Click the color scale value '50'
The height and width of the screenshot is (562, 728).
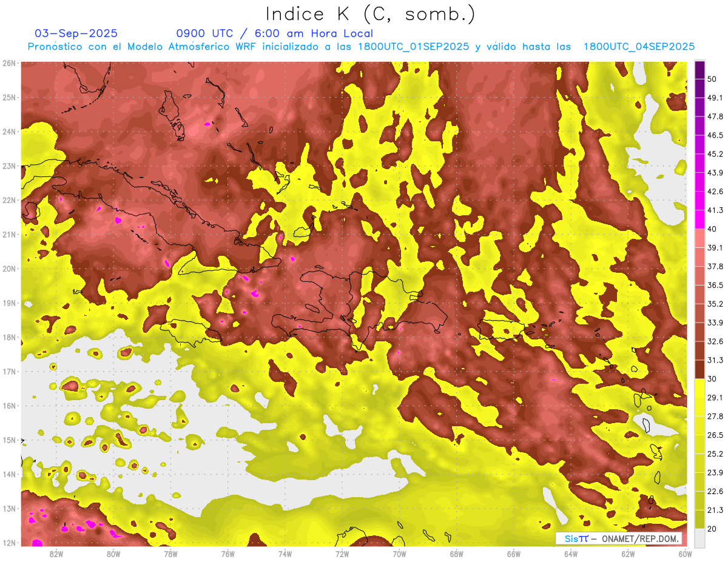(x=712, y=79)
